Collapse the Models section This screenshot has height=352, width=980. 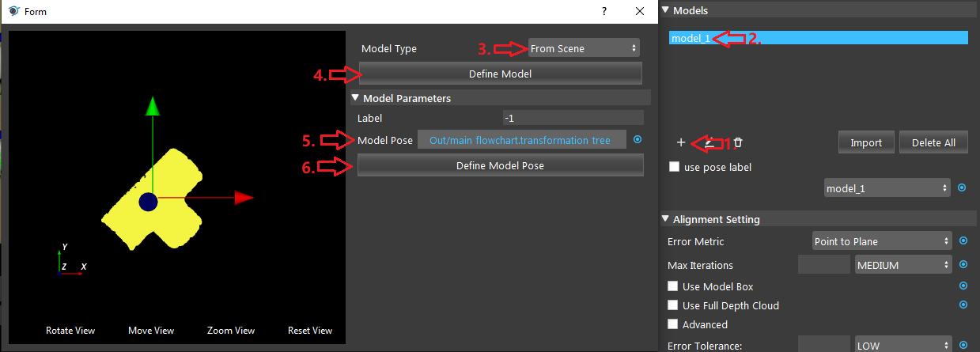[x=665, y=10]
